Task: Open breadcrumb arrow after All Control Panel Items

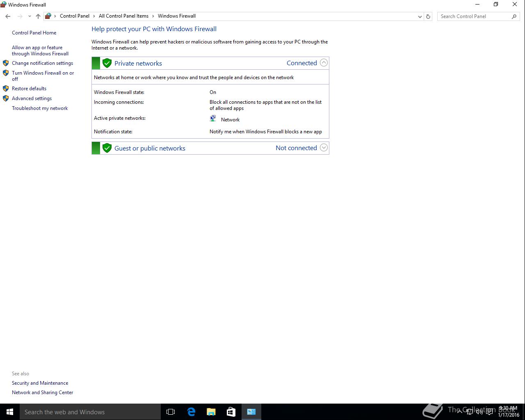Action: 153,16
